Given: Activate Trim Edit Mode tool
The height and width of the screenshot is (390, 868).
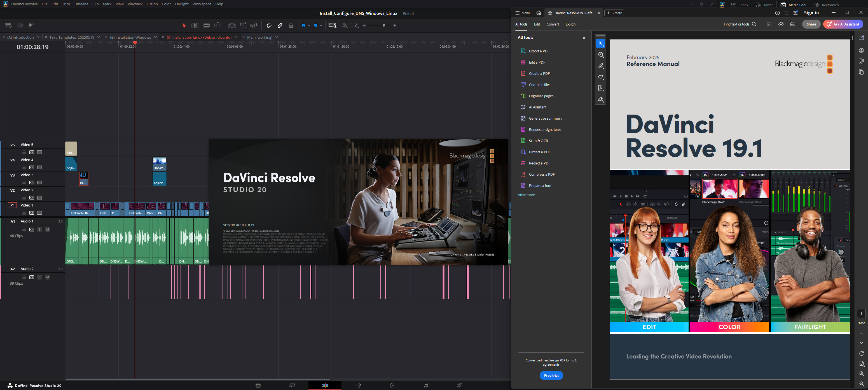Looking at the screenshot, I should [x=195, y=25].
